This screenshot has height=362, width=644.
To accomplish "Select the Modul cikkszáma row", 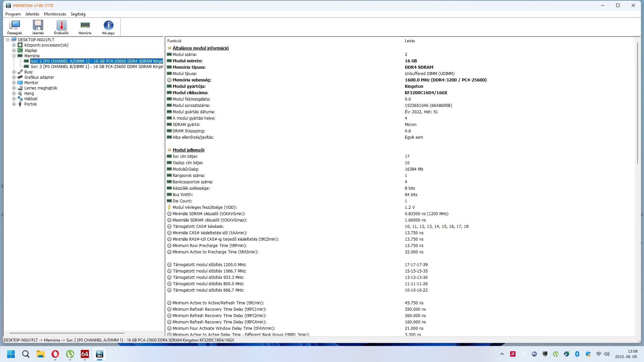I will pyautogui.click(x=400, y=93).
